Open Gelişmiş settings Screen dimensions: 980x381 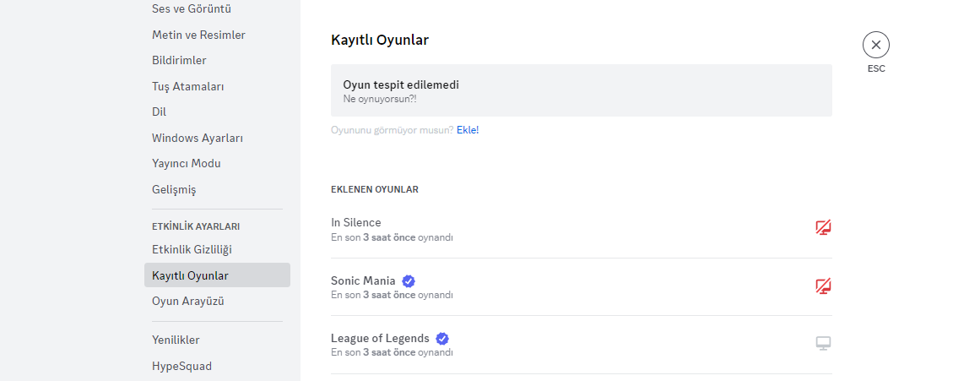(174, 189)
